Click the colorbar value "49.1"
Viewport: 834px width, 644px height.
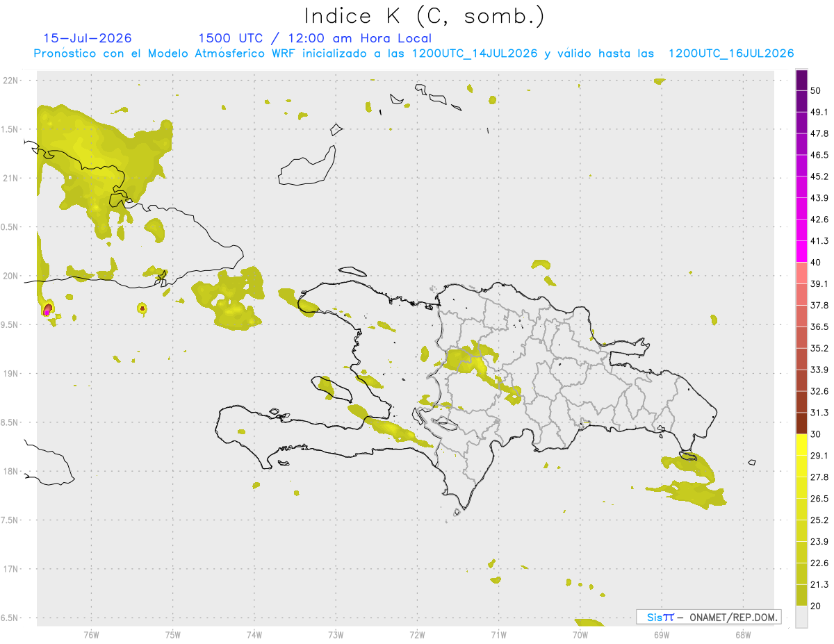coord(819,112)
